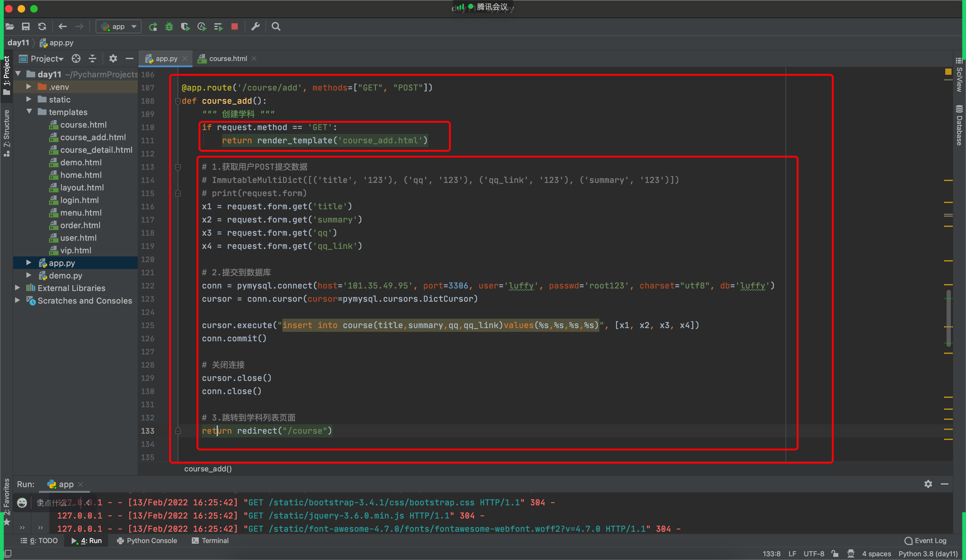966x560 pixels.
Task: Toggle the Favorites side panel
Action: coord(7,502)
